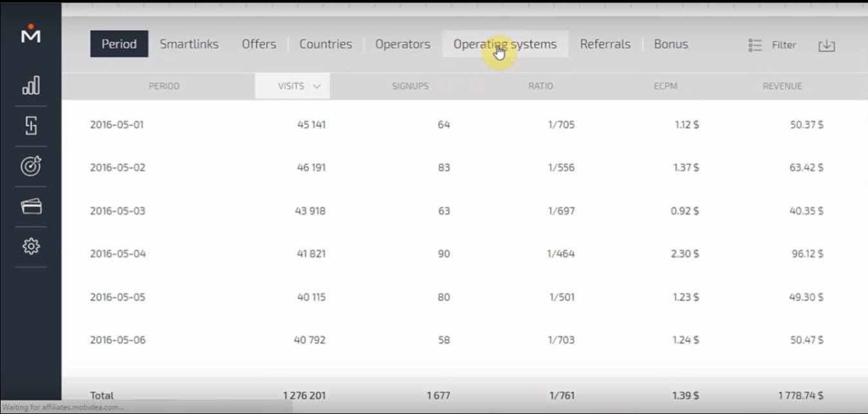Switch to the Operators tab
Image resolution: width=868 pixels, height=414 pixels.
[x=402, y=44]
